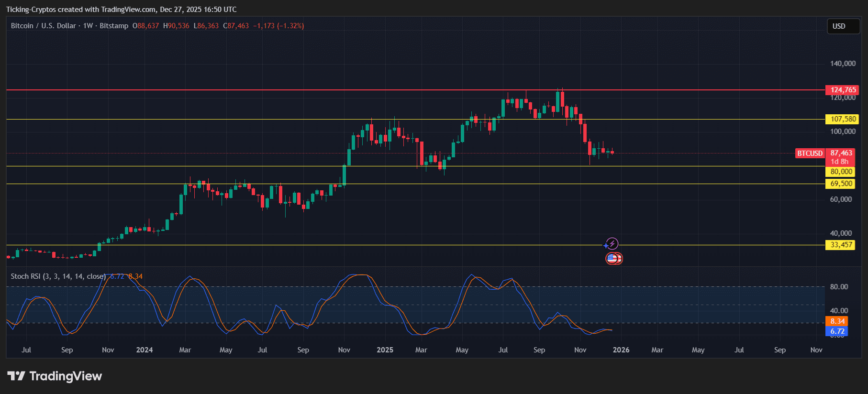868x394 pixels.
Task: Select the 107,580 yellow price label
Action: coord(842,119)
